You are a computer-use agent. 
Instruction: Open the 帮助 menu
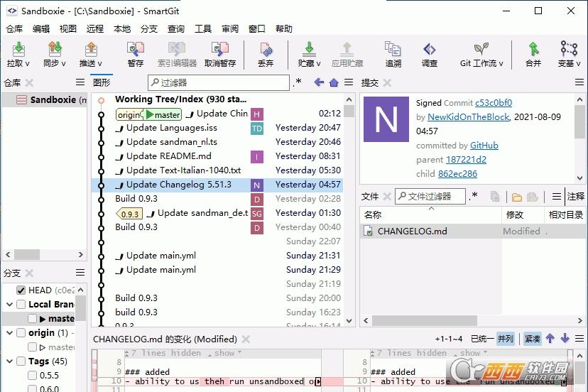click(284, 29)
